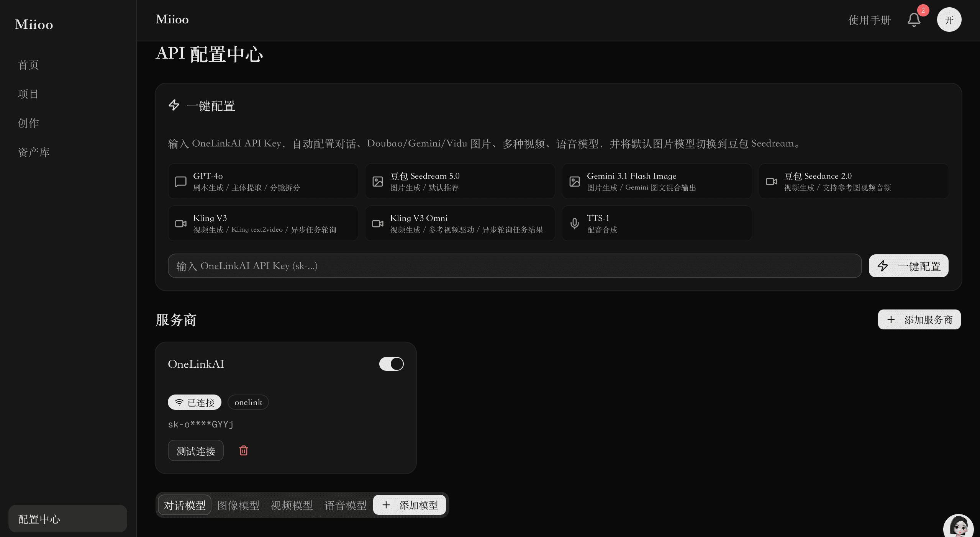Click the 服务商 section heading
The height and width of the screenshot is (537, 980).
[x=176, y=320]
